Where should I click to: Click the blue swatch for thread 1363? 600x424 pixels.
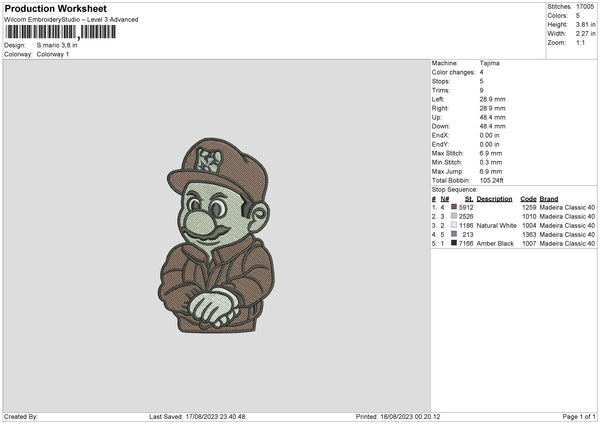(x=454, y=234)
